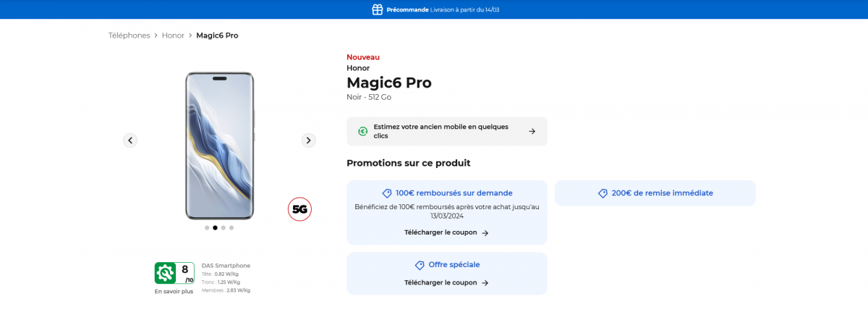Screen dimensions: 868x312
Task: Click the 8/10 repairability score
Action: [x=185, y=273]
